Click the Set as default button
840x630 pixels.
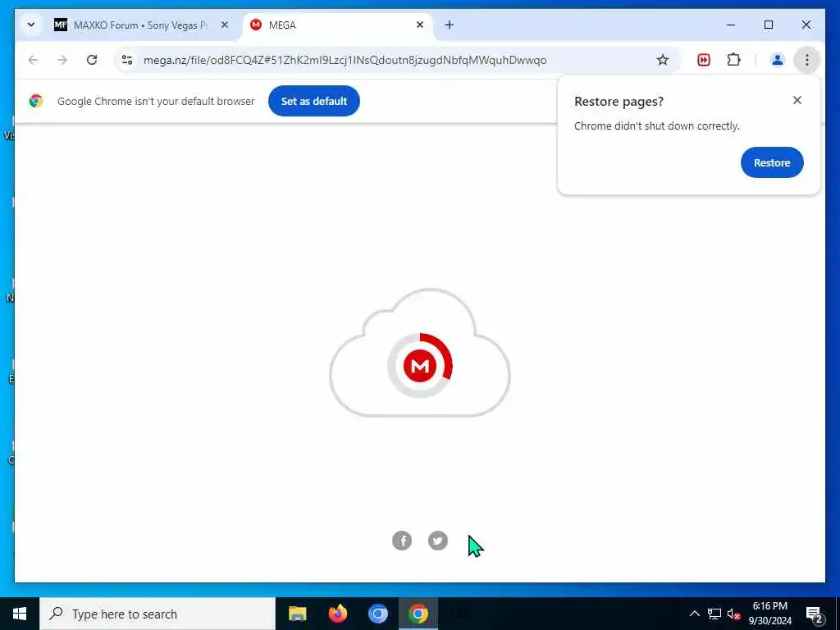[x=314, y=101]
